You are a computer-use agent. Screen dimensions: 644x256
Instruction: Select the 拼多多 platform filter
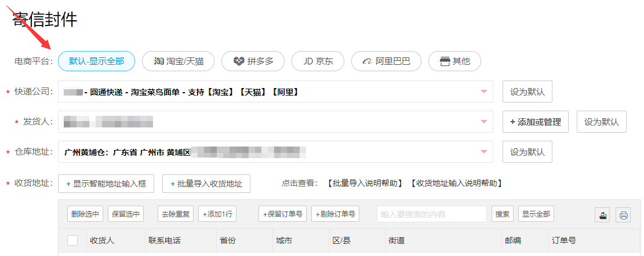coord(253,61)
